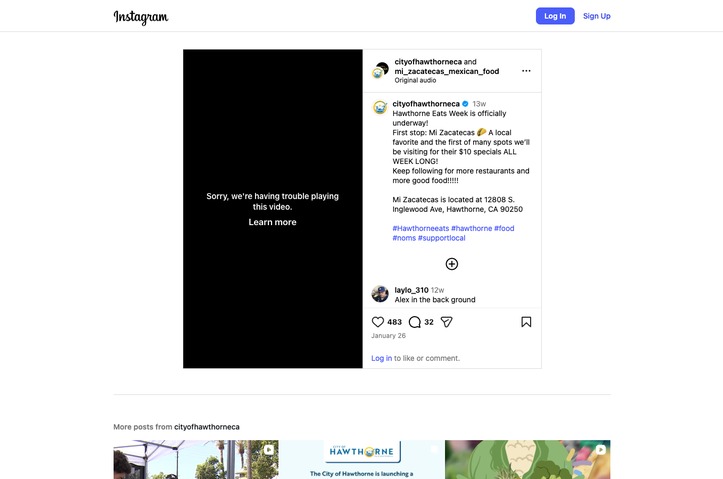The height and width of the screenshot is (479, 723).
Task: Click the blue verified badge
Action: pyautogui.click(x=465, y=104)
